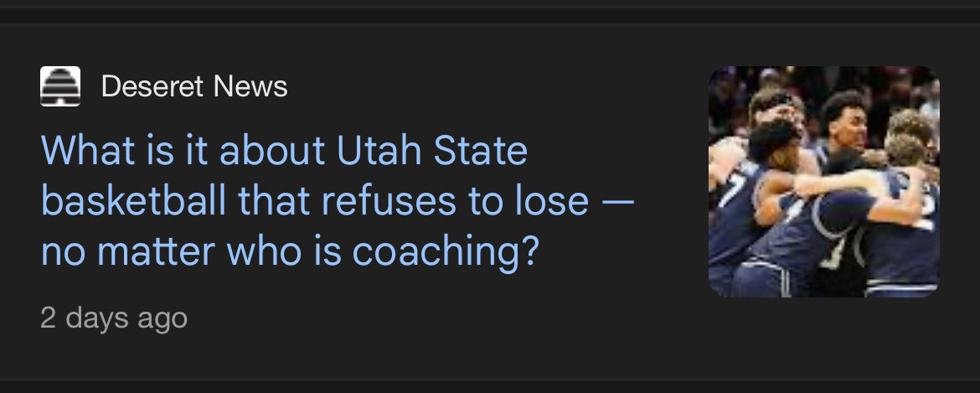Open the Utah State basketball headline article

click(338, 201)
